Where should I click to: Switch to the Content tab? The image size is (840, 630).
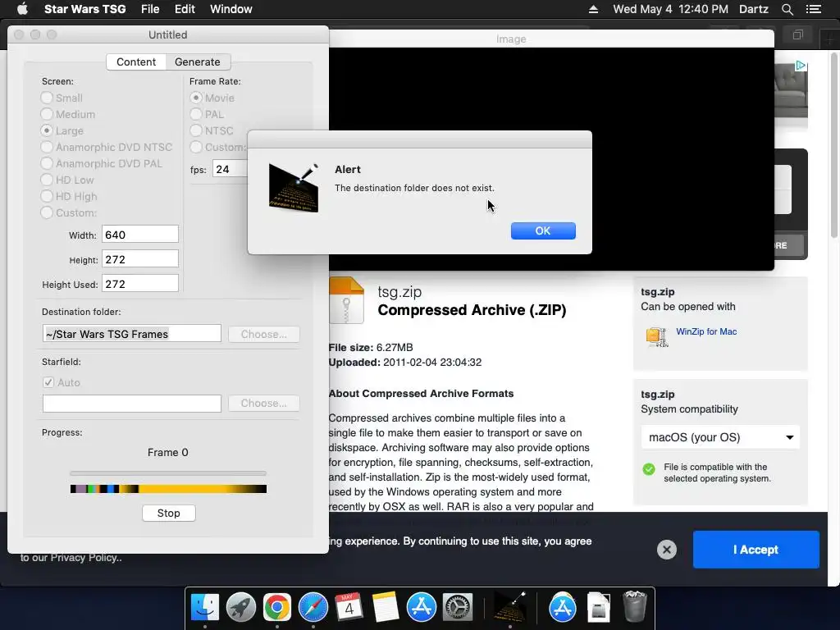[136, 62]
